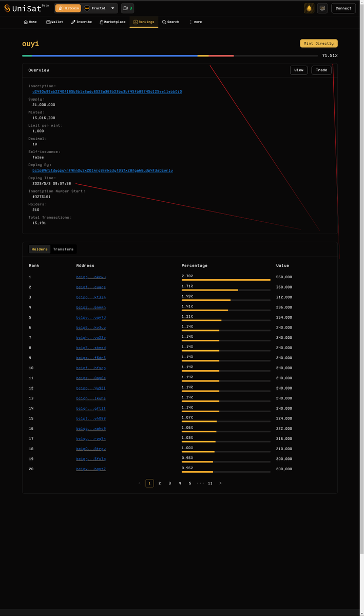Go to page 3 of holders
The height and width of the screenshot is (616, 364).
pyautogui.click(x=170, y=483)
